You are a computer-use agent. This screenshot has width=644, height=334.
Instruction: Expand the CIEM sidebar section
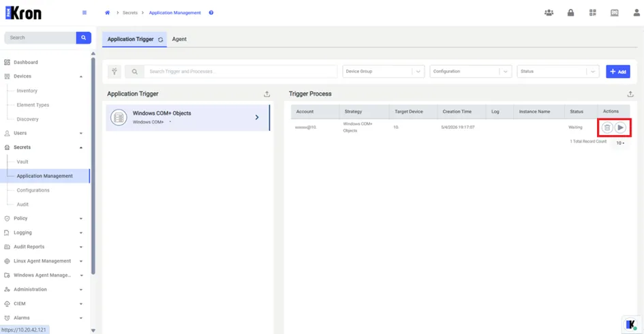(81, 304)
